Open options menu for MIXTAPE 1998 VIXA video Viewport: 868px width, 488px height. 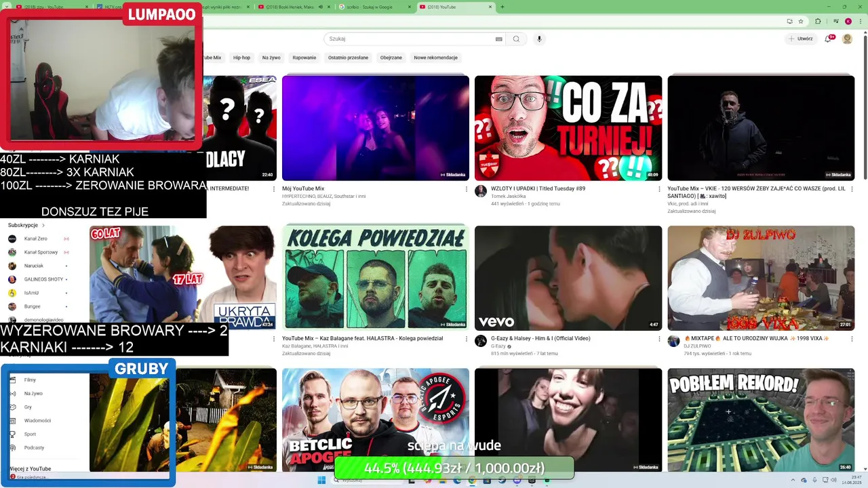tap(852, 339)
